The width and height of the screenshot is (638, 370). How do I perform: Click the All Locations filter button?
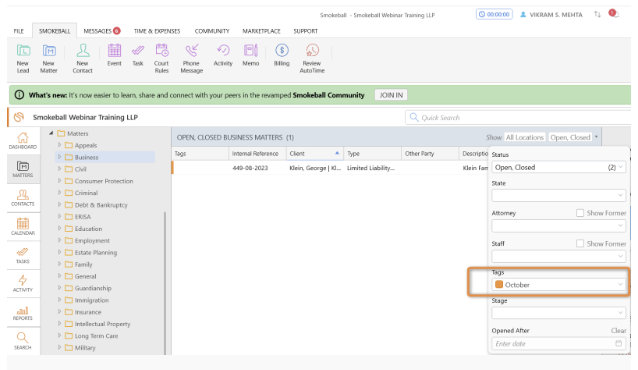pos(524,138)
